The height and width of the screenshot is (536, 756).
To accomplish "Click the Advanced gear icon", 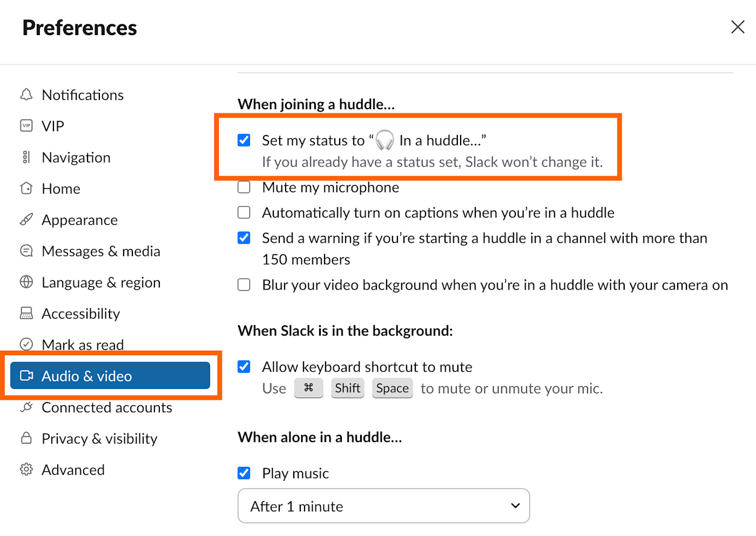I will (x=26, y=470).
